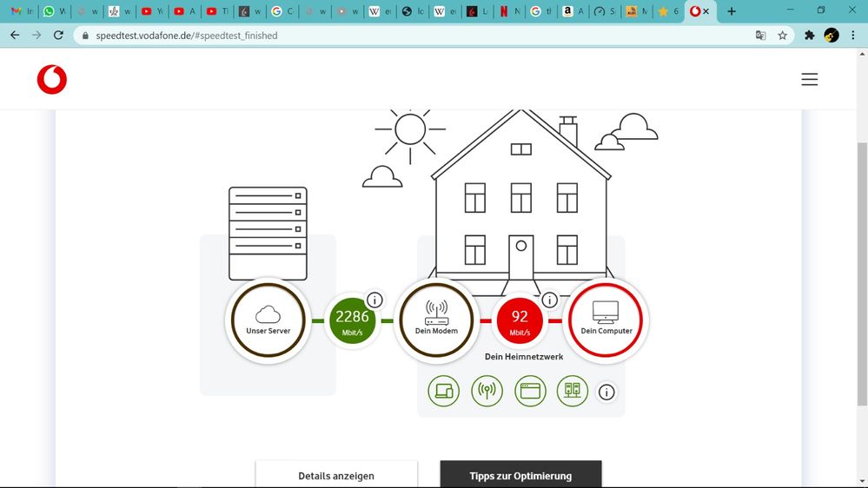Switch to the Netflix tab
The height and width of the screenshot is (488, 868).
coord(509,11)
